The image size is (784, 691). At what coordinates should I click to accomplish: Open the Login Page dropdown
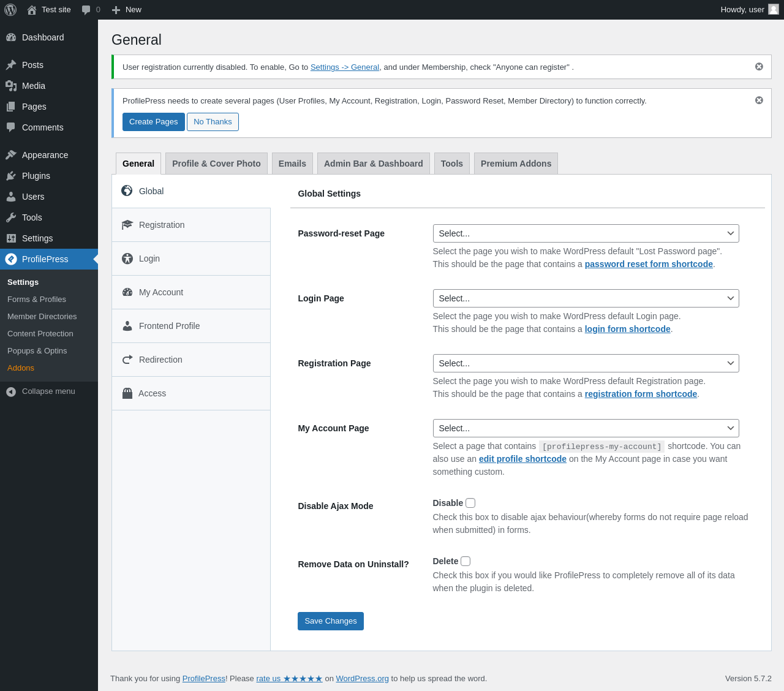[586, 298]
